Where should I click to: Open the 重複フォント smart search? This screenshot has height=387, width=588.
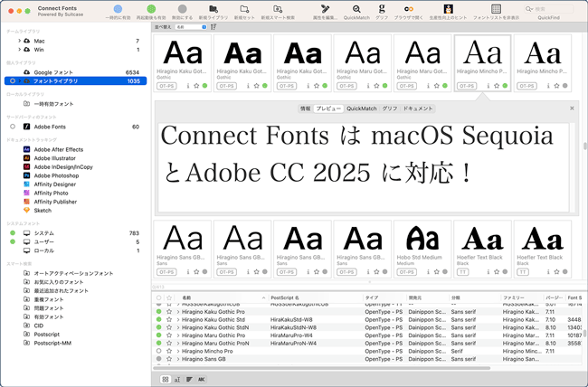point(49,299)
